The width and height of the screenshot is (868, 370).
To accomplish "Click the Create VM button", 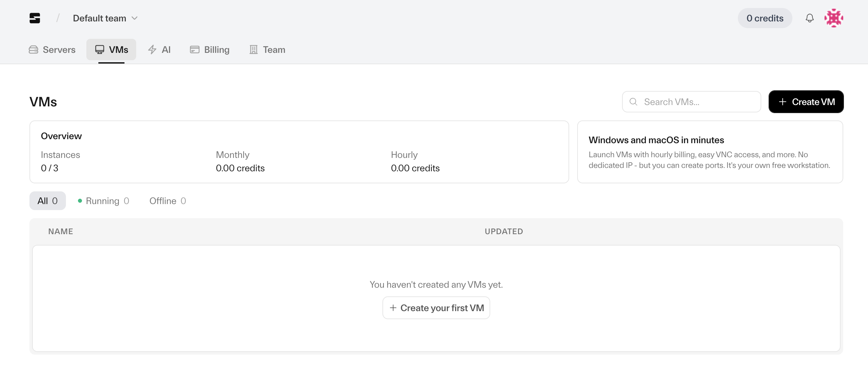I will [x=806, y=102].
